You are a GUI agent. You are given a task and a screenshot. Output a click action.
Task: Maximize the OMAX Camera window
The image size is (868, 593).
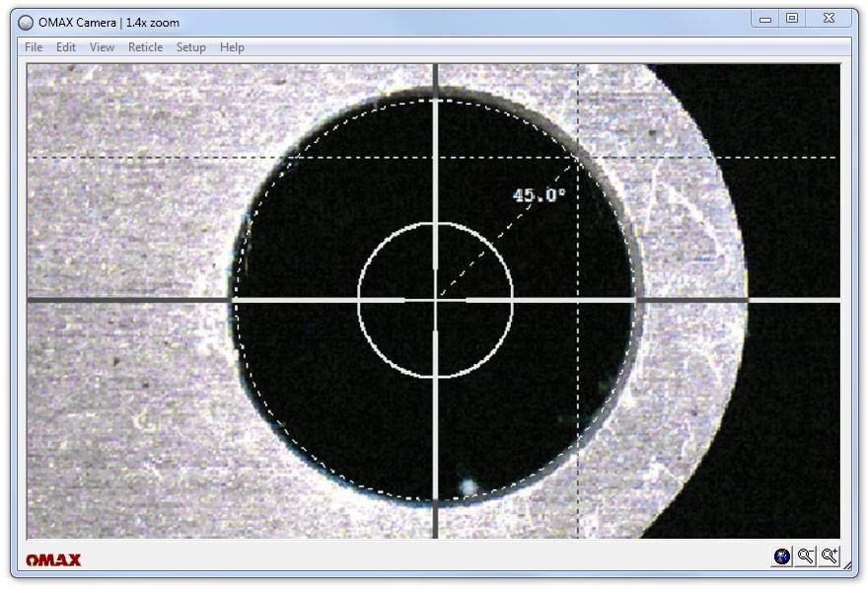coord(792,19)
